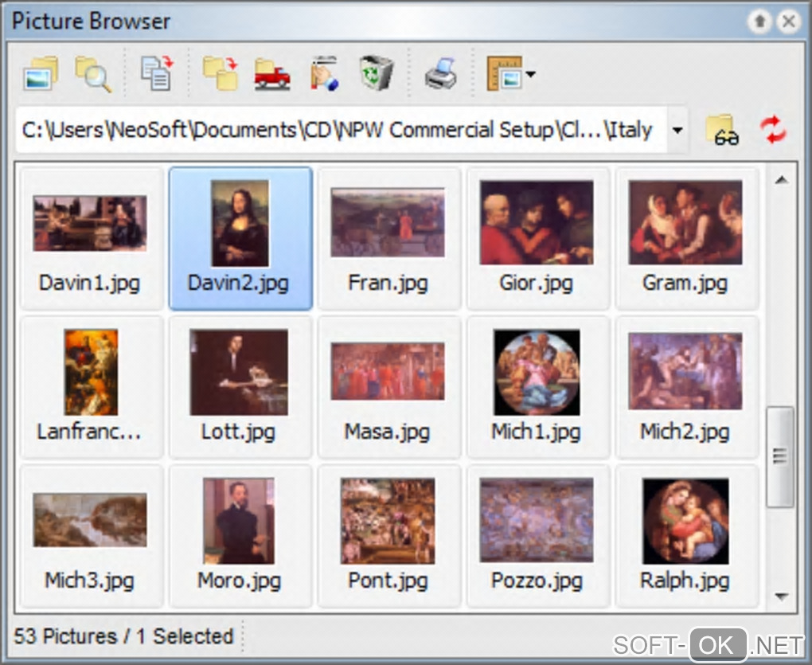Click the copy document icon with red arrow
This screenshot has height=665, width=812.
(x=157, y=72)
